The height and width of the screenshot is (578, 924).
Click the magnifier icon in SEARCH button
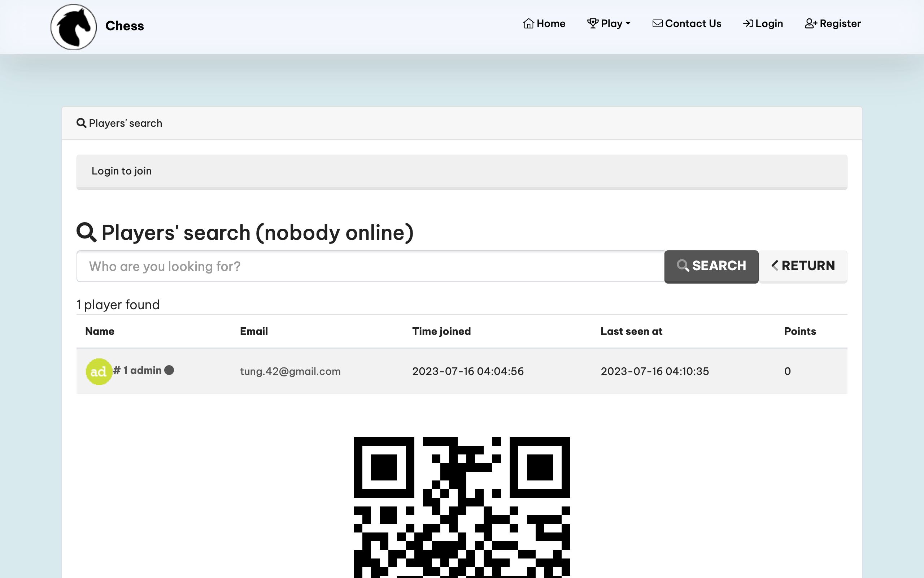[683, 265]
